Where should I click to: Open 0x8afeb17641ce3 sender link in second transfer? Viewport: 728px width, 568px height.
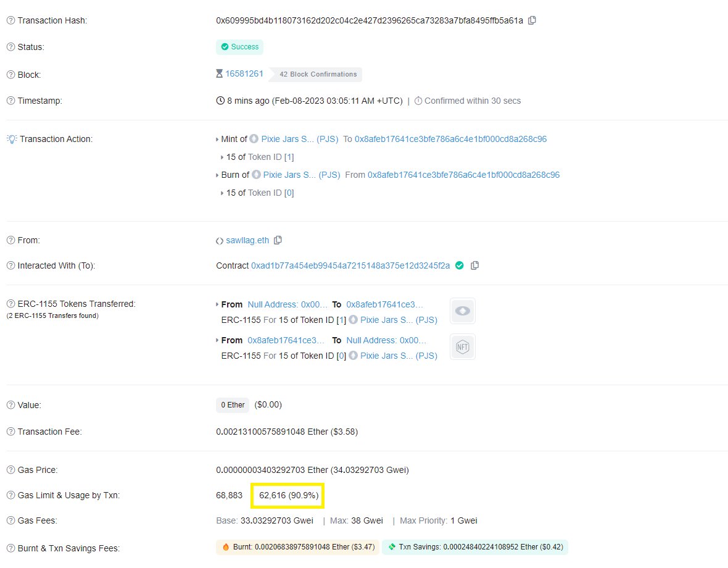click(286, 340)
